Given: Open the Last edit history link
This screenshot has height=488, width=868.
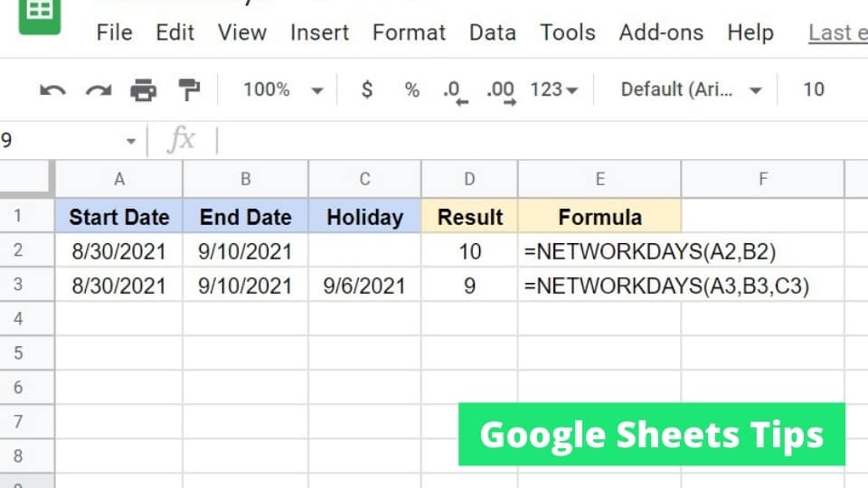Looking at the screenshot, I should click(x=837, y=33).
